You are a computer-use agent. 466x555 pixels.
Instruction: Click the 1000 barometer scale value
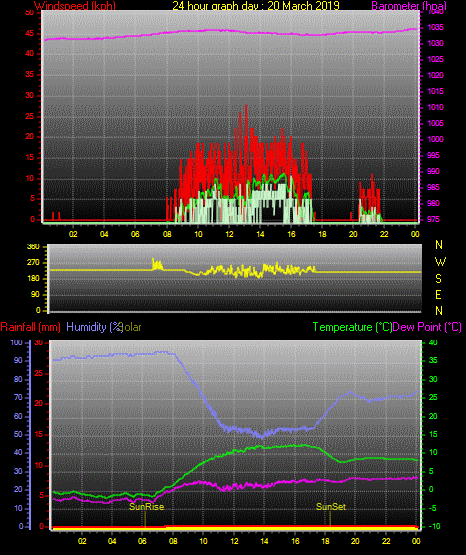coord(436,139)
